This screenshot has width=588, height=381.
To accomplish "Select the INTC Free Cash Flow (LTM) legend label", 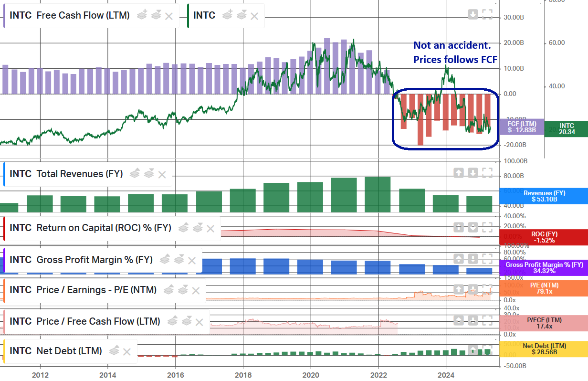I will 70,15.
